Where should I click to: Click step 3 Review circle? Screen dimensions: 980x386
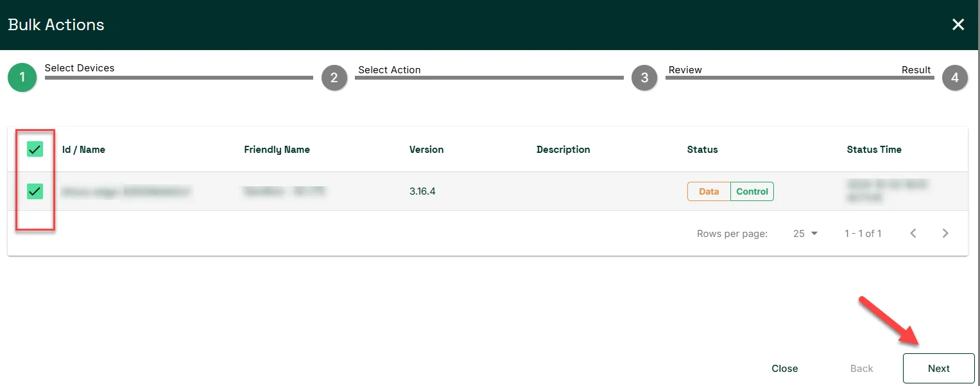point(644,78)
